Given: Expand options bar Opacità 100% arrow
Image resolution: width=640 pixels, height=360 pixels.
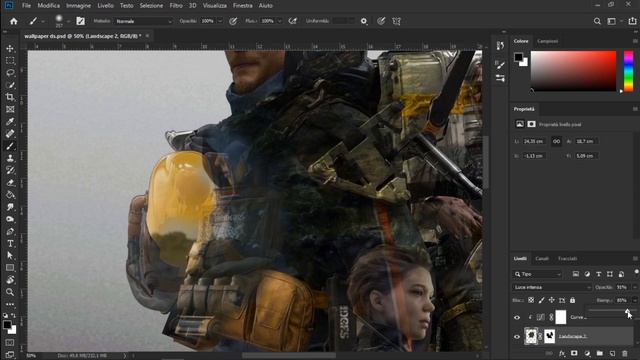Looking at the screenshot, I should [x=220, y=21].
